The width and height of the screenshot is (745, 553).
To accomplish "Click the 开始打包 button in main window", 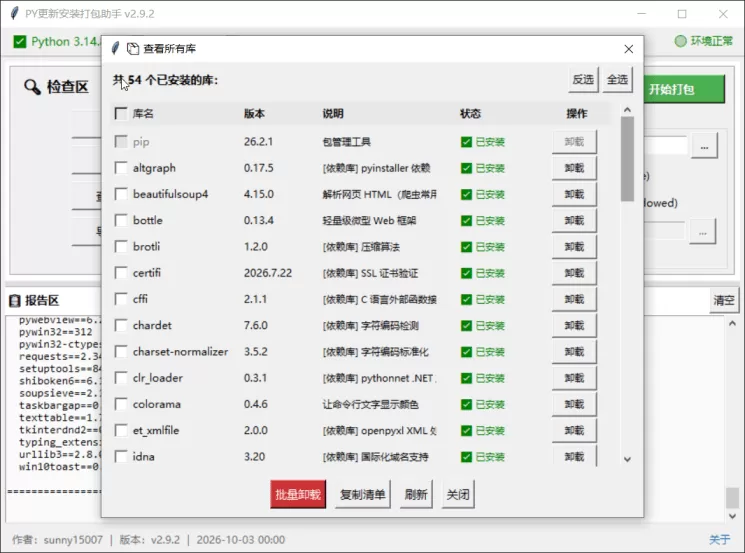I will point(684,89).
